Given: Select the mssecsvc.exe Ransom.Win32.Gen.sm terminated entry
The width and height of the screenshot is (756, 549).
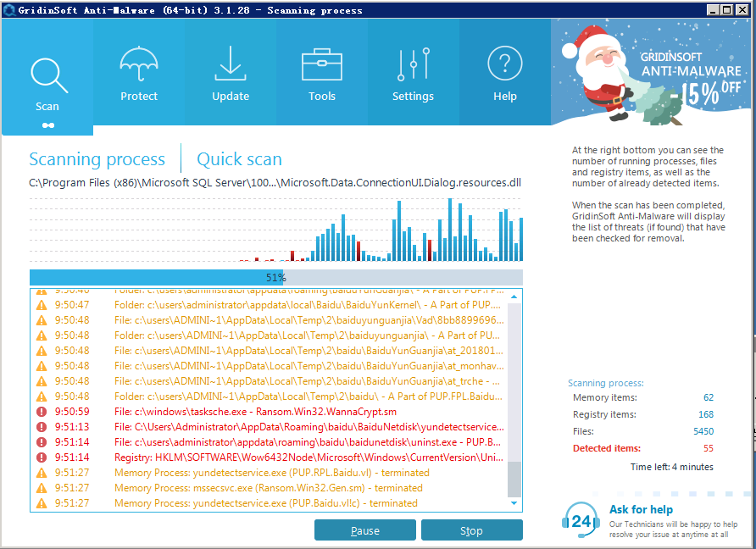Looking at the screenshot, I should click(268, 488).
